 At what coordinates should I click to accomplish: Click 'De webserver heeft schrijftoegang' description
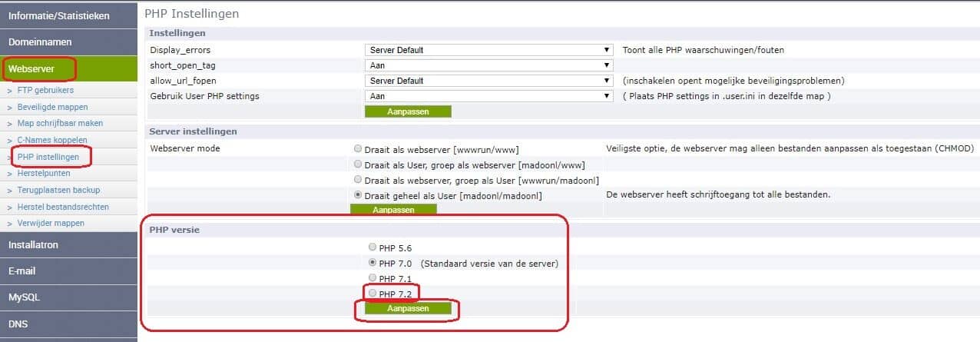click(719, 195)
